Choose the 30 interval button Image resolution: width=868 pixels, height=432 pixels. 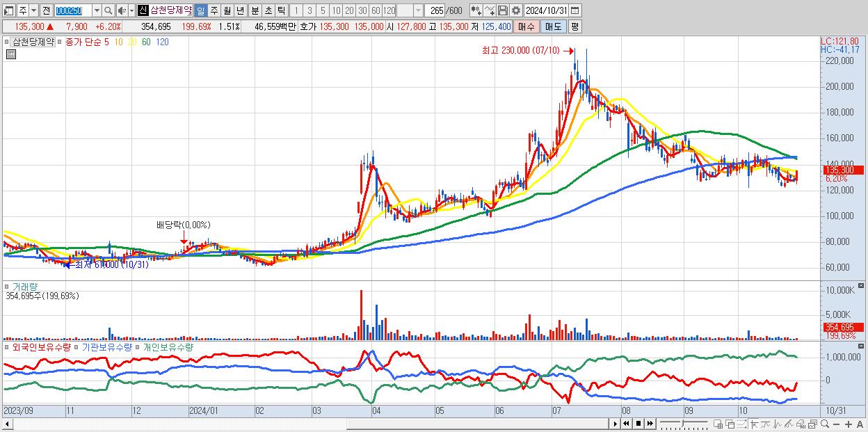pyautogui.click(x=362, y=10)
